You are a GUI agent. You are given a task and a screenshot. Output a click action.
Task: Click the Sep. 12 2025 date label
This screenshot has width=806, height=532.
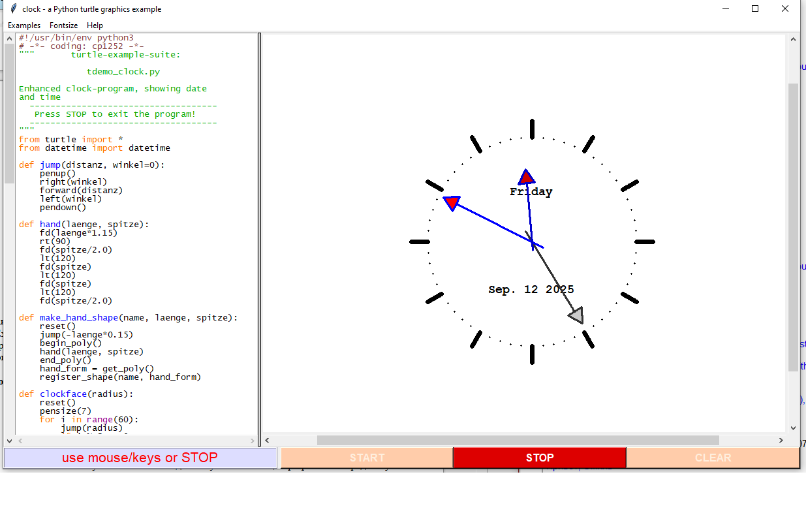coord(531,290)
